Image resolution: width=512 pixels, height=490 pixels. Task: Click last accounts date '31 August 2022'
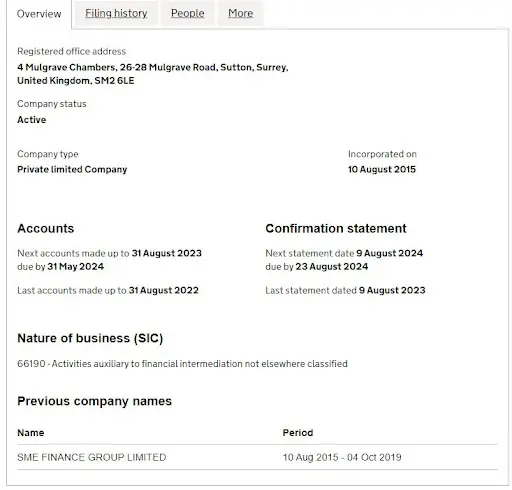(x=164, y=290)
